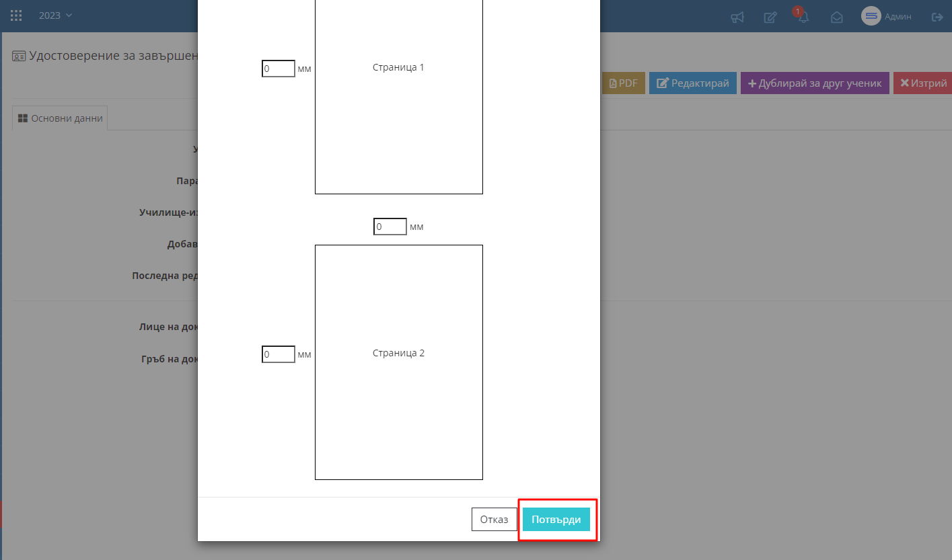This screenshot has width=952, height=560.
Task: Open the notifications bell
Action: click(x=803, y=17)
